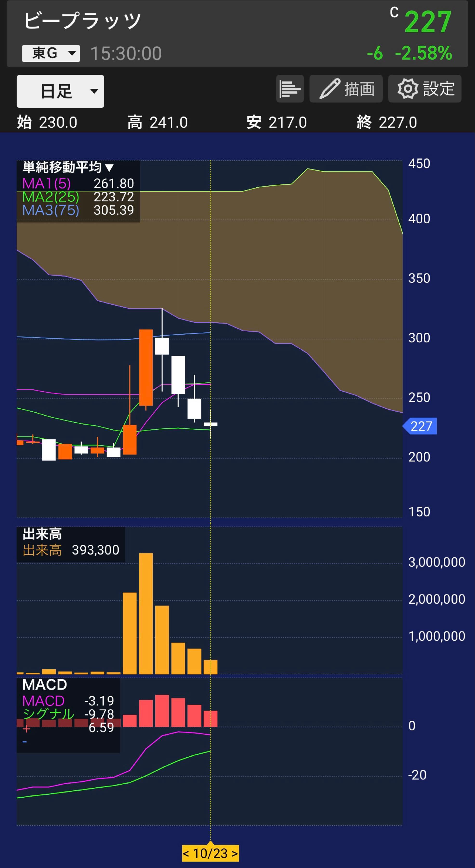The height and width of the screenshot is (868, 475).
Task: Click the -2.58% change percentage
Action: (x=423, y=53)
